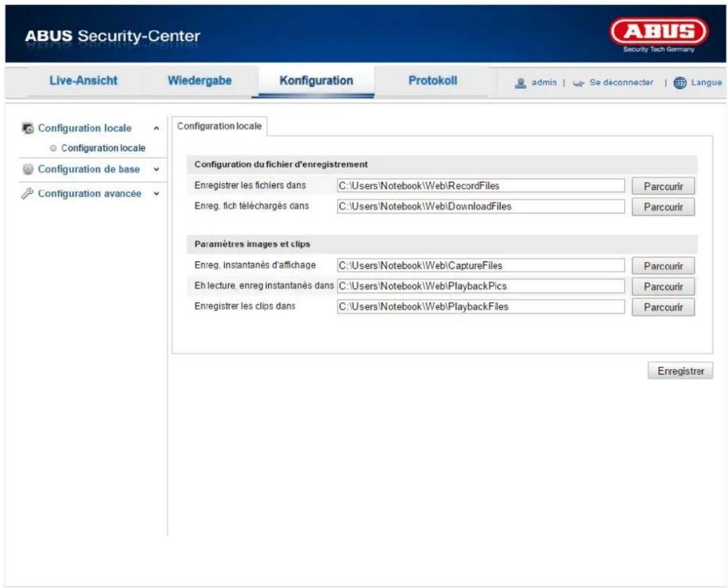Image resolution: width=728 pixels, height=588 pixels.
Task: Collapse the Configuration locale section chevron
Action: click(x=156, y=128)
